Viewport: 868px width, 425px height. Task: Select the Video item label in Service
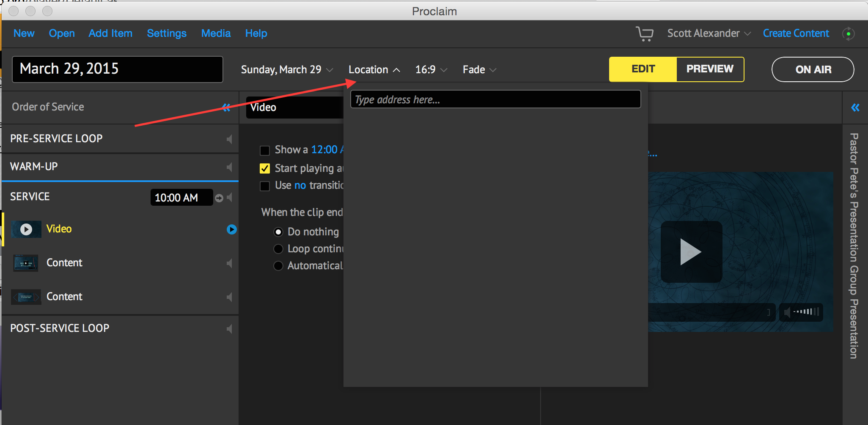click(x=59, y=229)
